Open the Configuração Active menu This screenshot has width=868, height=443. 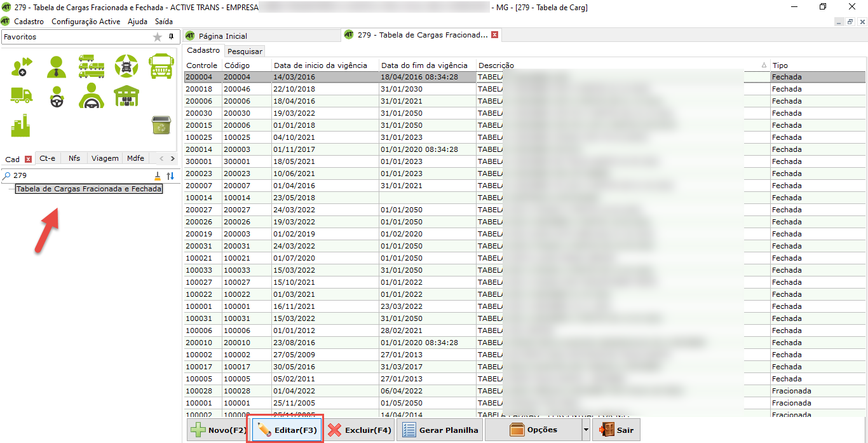point(86,21)
